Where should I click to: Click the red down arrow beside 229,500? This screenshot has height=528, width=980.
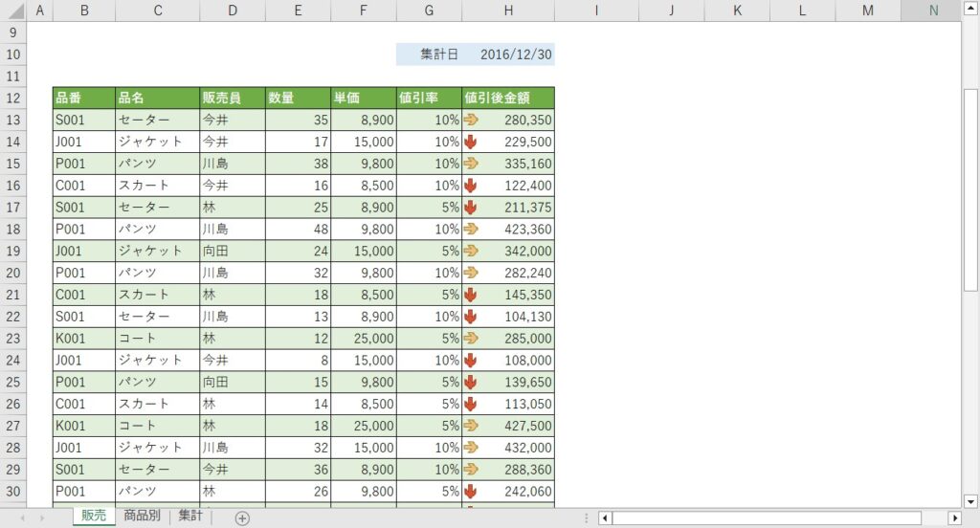[x=470, y=142]
